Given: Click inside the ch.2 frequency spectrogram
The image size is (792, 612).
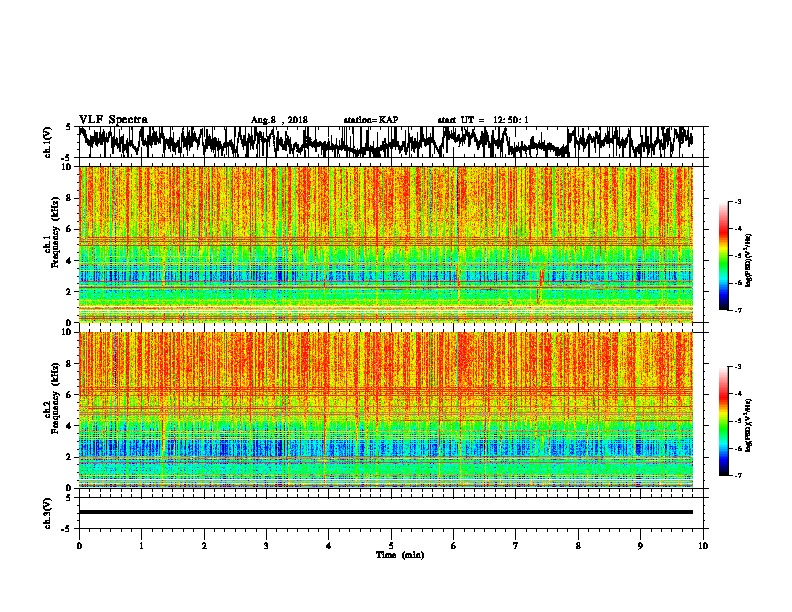Looking at the screenshot, I should coord(386,410).
